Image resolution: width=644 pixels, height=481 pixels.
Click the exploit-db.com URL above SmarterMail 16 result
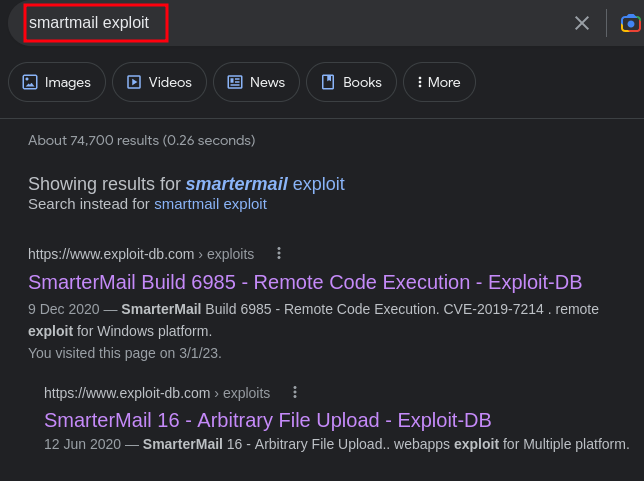[x=157, y=393]
